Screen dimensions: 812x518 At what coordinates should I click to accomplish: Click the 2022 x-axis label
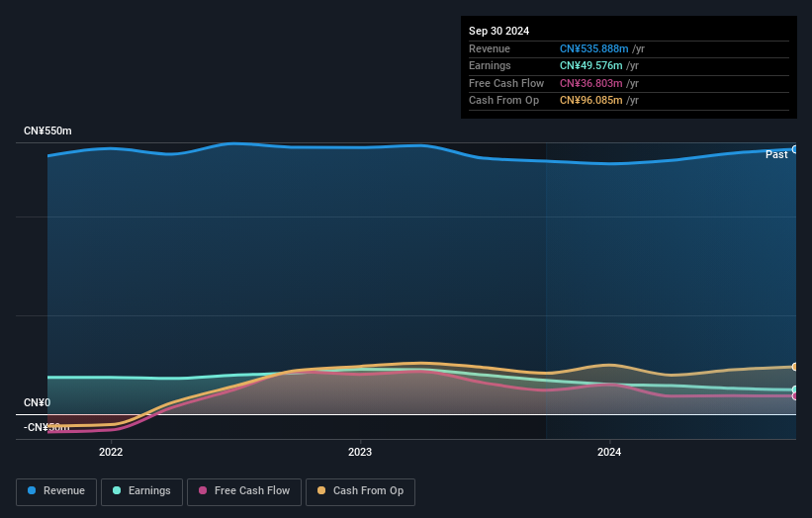(111, 453)
